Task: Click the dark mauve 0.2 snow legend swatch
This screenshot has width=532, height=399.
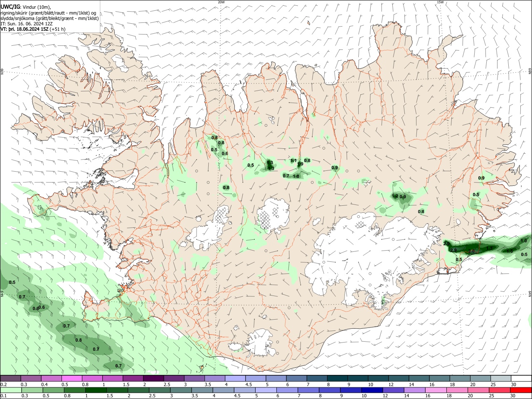Action: coord(10,379)
